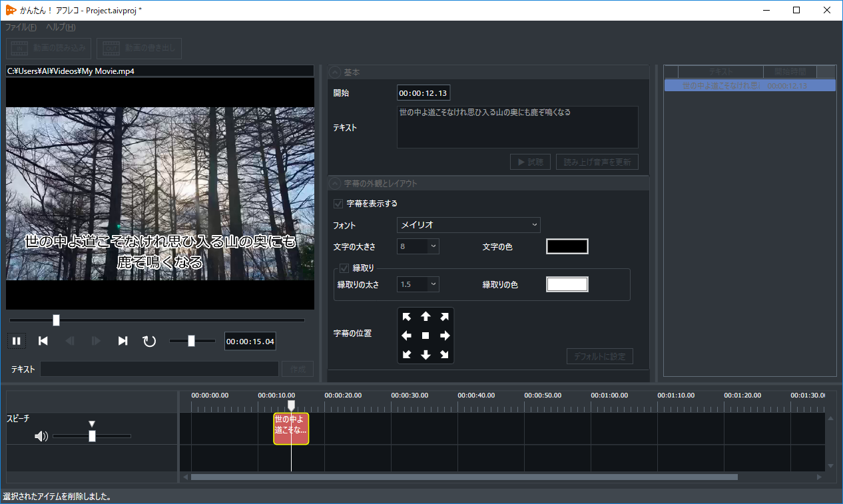Set subtitle position to top-left arrow
Viewport: 843px width, 504px height.
tap(407, 317)
